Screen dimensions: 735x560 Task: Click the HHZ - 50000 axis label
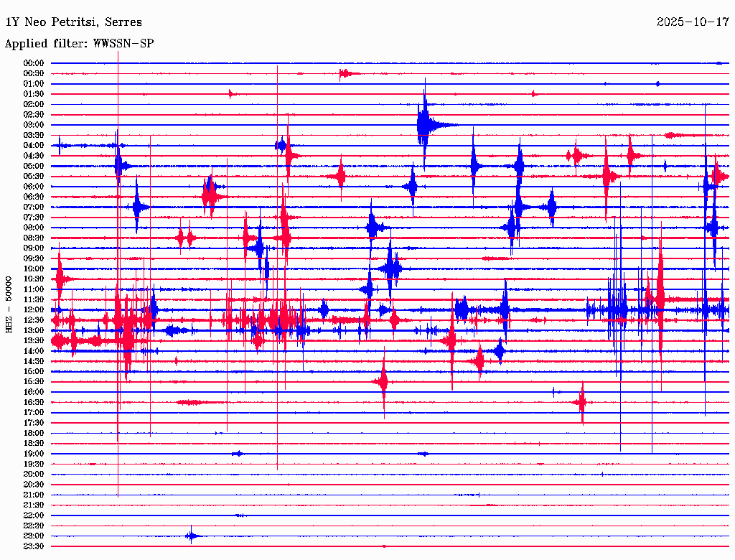pos(9,305)
